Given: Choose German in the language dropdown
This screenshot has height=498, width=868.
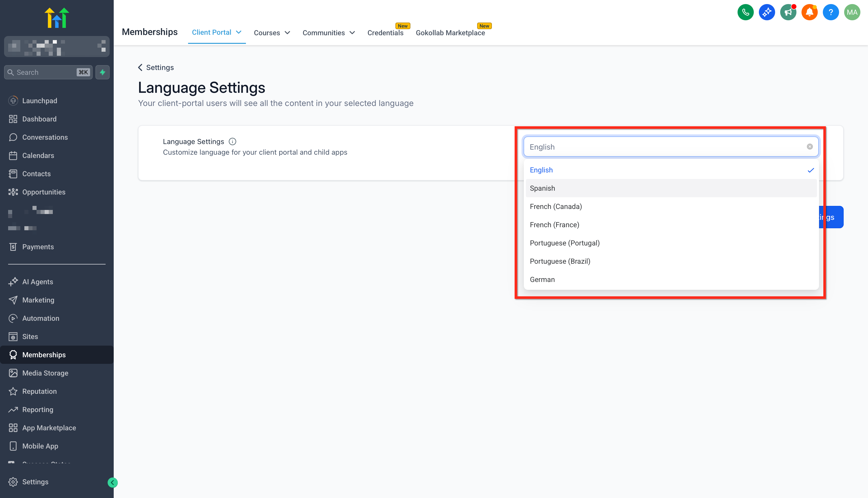Looking at the screenshot, I should click(542, 279).
